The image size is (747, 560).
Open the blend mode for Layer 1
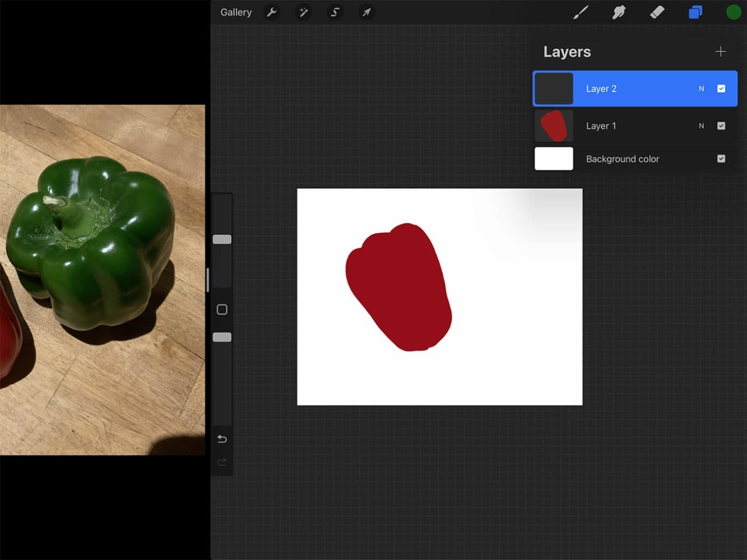[x=701, y=125]
